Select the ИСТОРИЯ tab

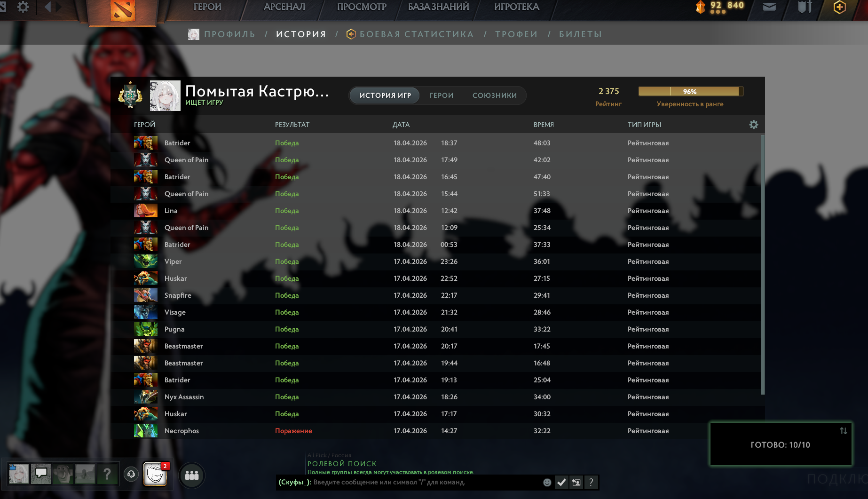point(301,34)
